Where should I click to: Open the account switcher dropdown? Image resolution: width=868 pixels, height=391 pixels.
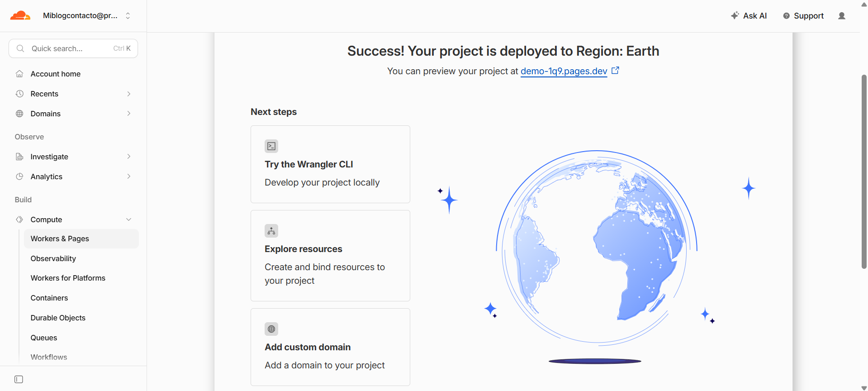[87, 16]
